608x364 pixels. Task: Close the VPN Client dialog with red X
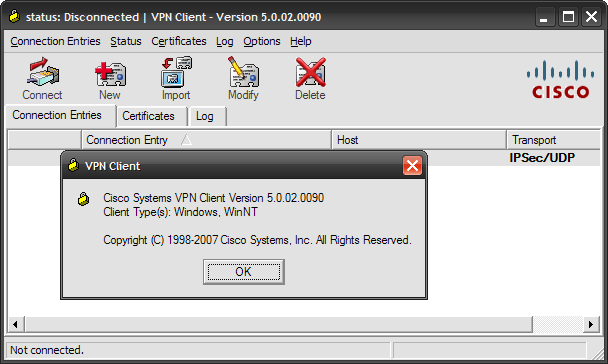412,166
